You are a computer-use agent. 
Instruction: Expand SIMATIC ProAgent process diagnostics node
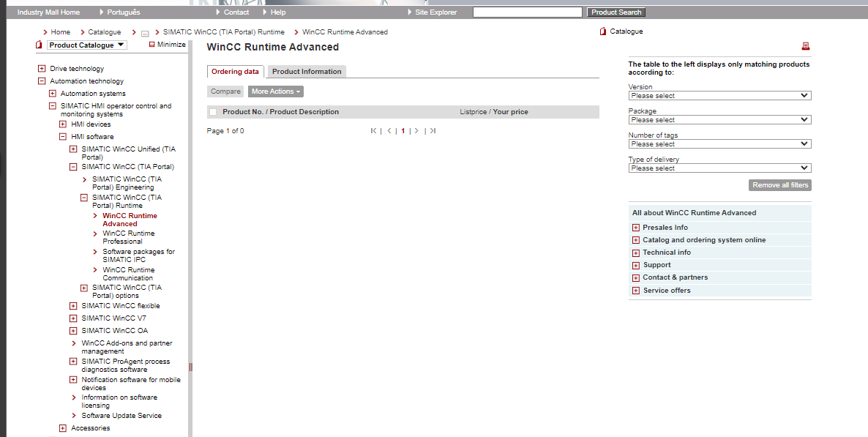73,361
